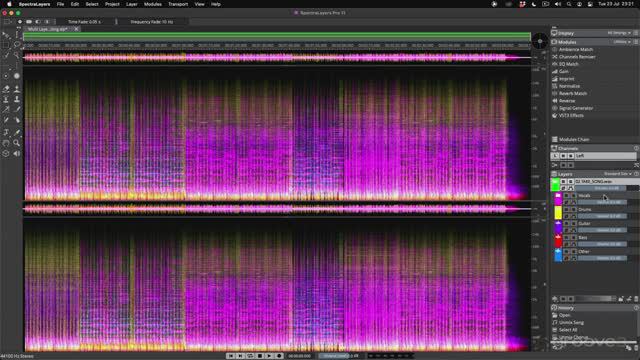Open the File menu
Viewport: 640px width, 360px height.
(60, 4)
